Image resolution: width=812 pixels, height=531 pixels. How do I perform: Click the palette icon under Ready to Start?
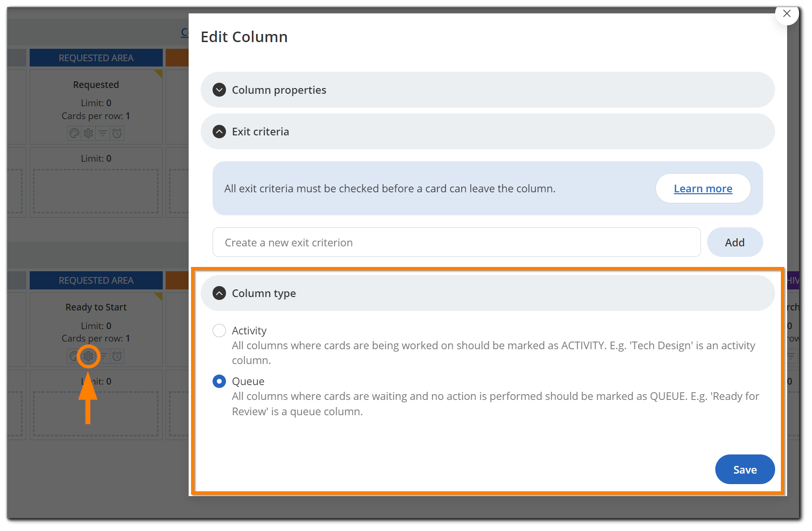point(73,356)
